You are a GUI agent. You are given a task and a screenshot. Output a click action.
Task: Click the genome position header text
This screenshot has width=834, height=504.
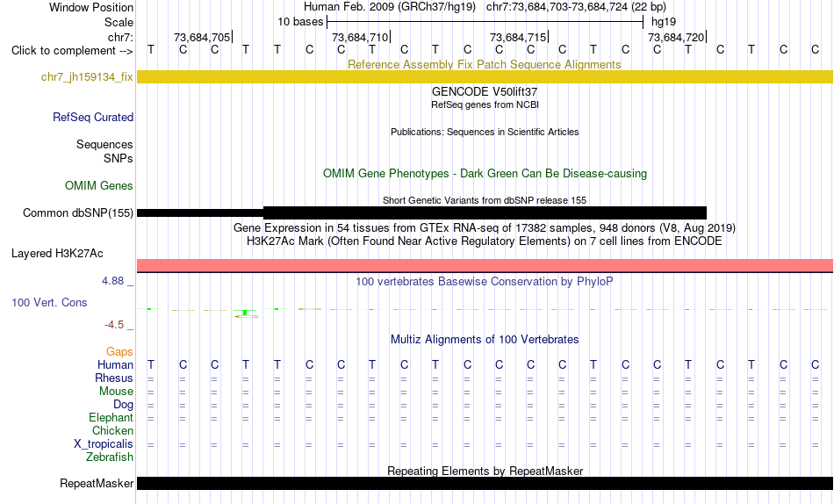(485, 7)
